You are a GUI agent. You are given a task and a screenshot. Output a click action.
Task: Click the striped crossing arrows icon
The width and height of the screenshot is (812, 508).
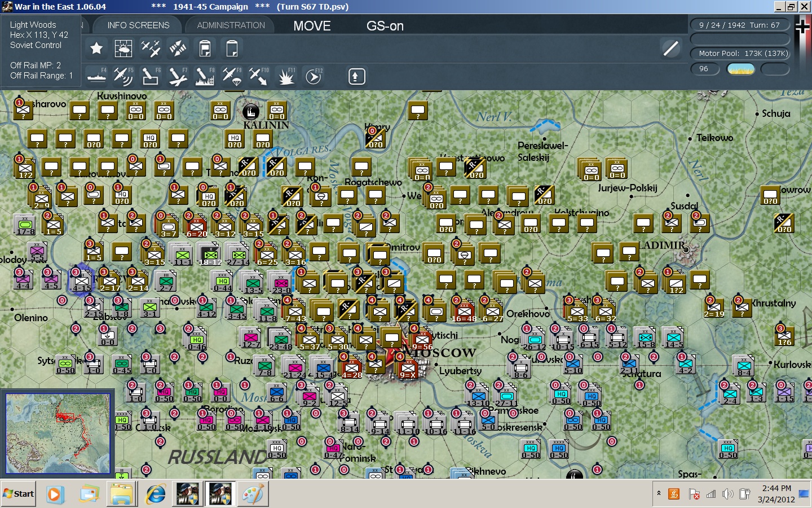pyautogui.click(x=178, y=49)
